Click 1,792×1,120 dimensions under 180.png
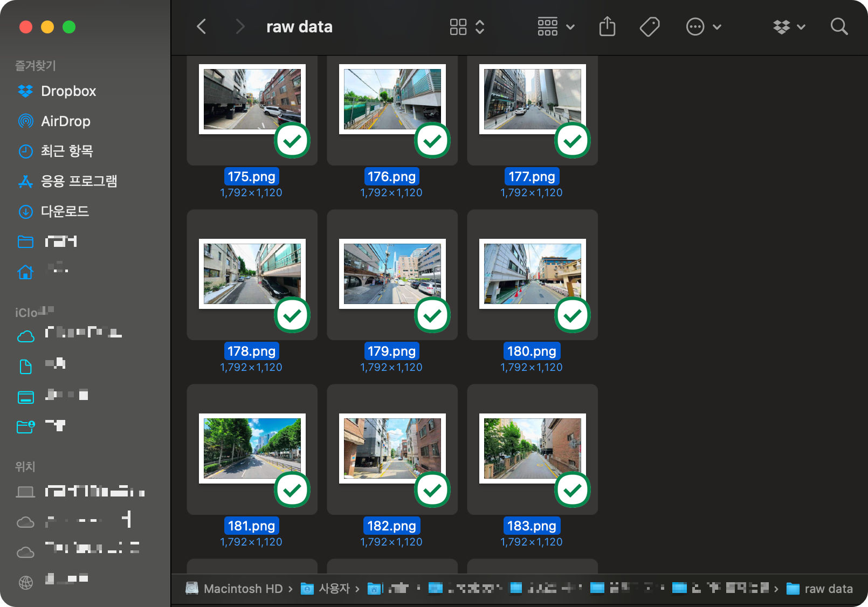The width and height of the screenshot is (868, 607). (x=532, y=367)
